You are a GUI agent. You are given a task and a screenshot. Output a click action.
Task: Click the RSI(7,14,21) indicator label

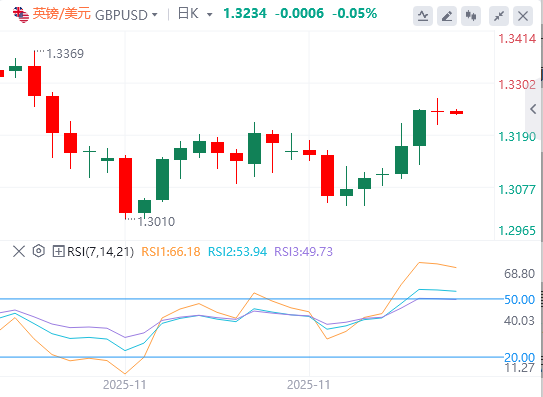[100, 252]
